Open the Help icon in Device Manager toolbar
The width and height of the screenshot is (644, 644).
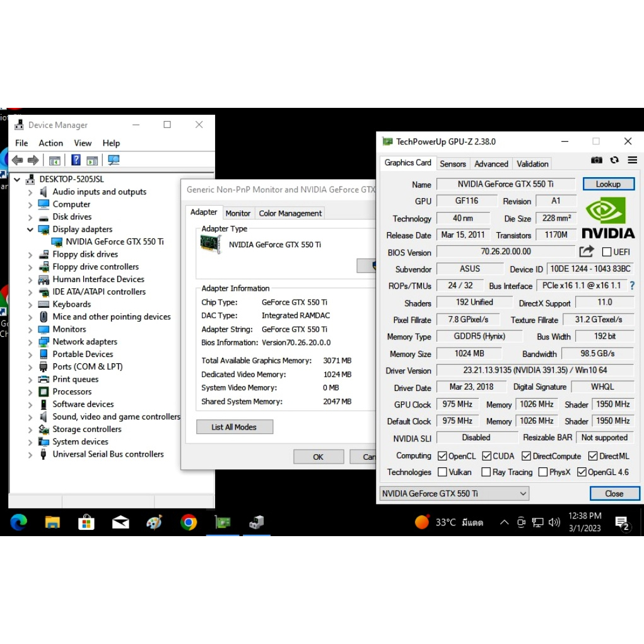76,160
